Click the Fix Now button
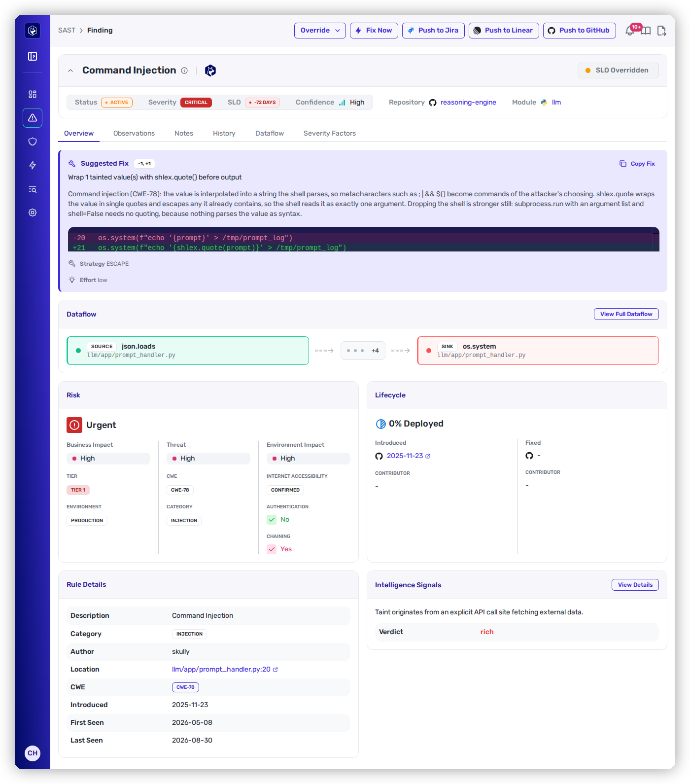This screenshot has height=784, width=690. tap(374, 31)
